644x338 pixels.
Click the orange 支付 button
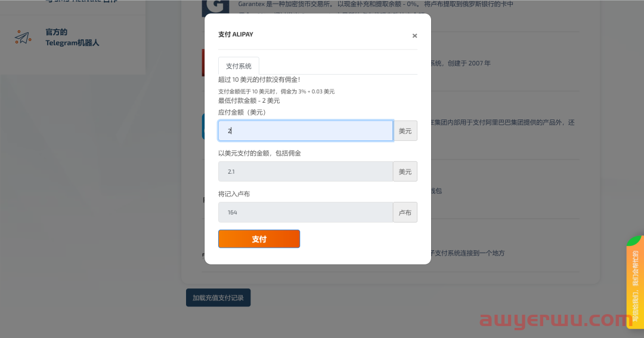tap(259, 239)
